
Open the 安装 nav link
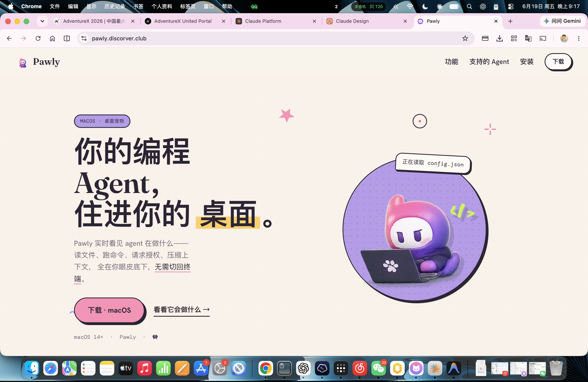527,62
